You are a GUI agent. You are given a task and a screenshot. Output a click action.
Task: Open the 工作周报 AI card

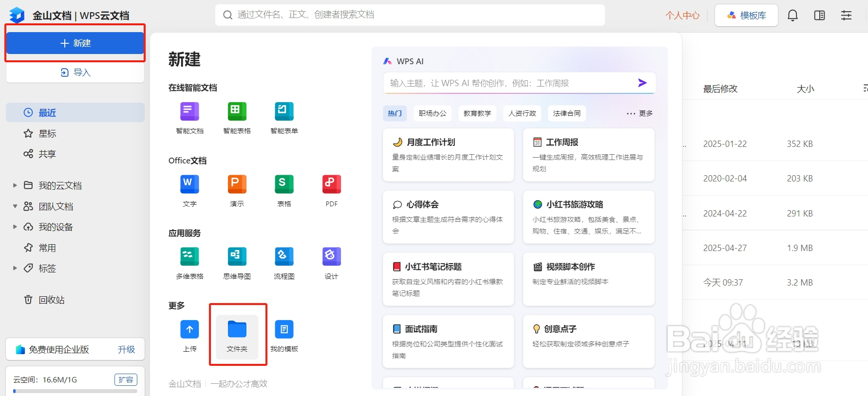588,155
